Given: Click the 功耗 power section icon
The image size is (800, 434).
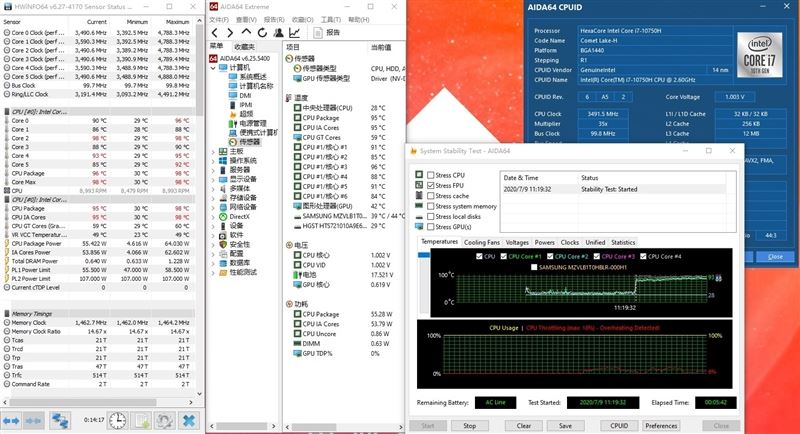Looking at the screenshot, I should click(x=289, y=304).
